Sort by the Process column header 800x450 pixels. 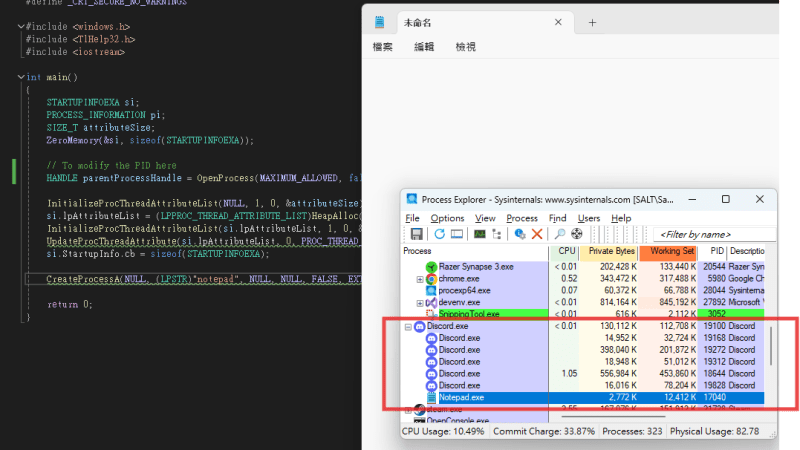click(475, 252)
